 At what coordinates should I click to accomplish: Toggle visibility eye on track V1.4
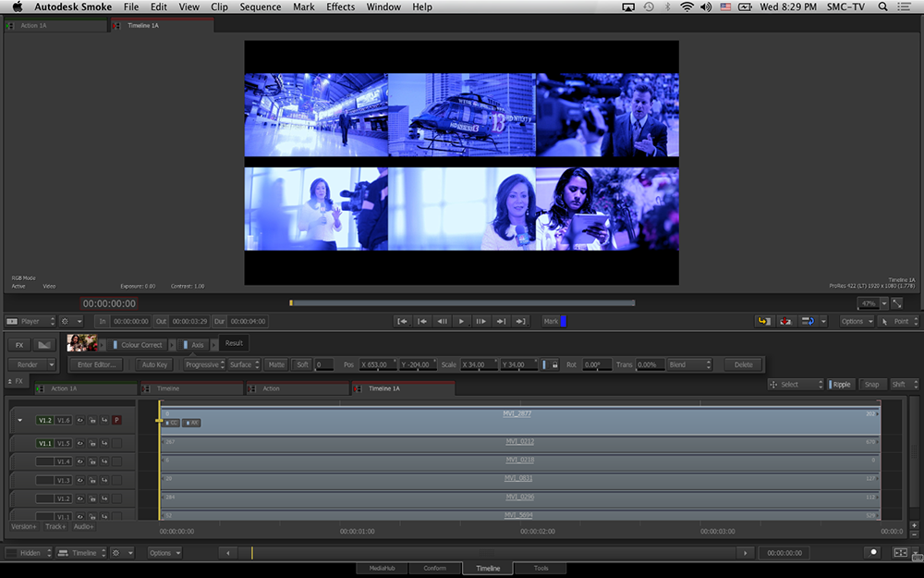80,461
